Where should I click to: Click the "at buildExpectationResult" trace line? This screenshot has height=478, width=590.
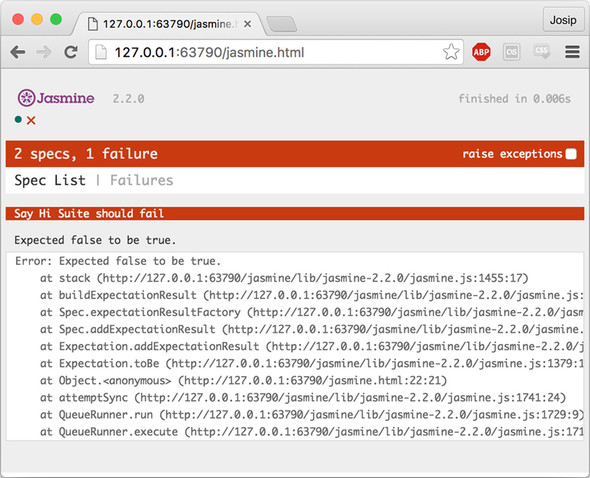(x=312, y=295)
